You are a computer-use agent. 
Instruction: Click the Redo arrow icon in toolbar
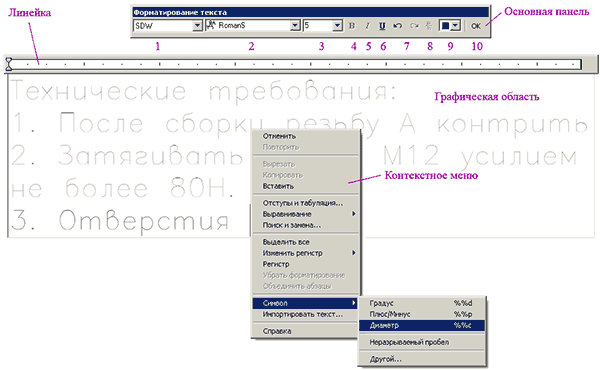[x=414, y=26]
